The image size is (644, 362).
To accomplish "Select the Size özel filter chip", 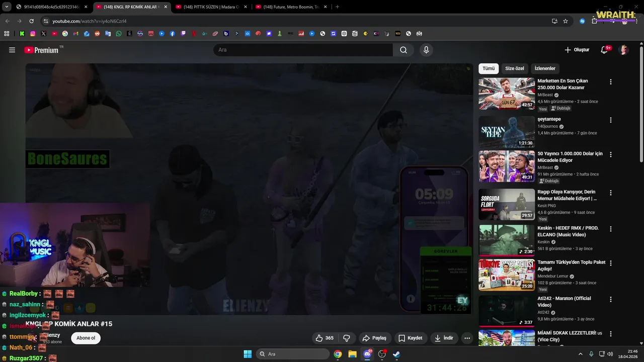I will click(515, 68).
